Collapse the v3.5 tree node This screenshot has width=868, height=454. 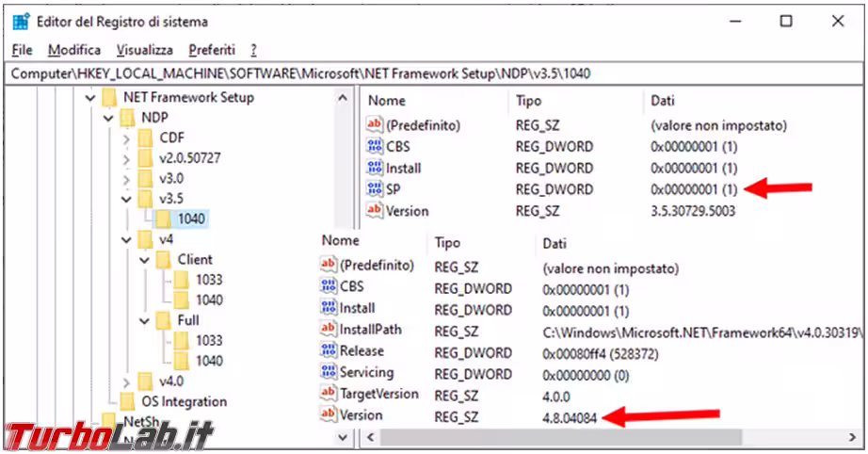pos(126,199)
